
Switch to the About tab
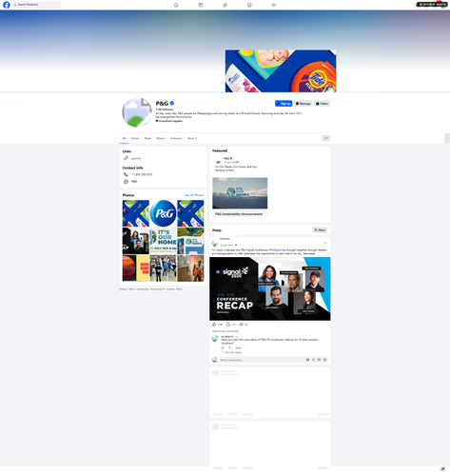coord(135,138)
